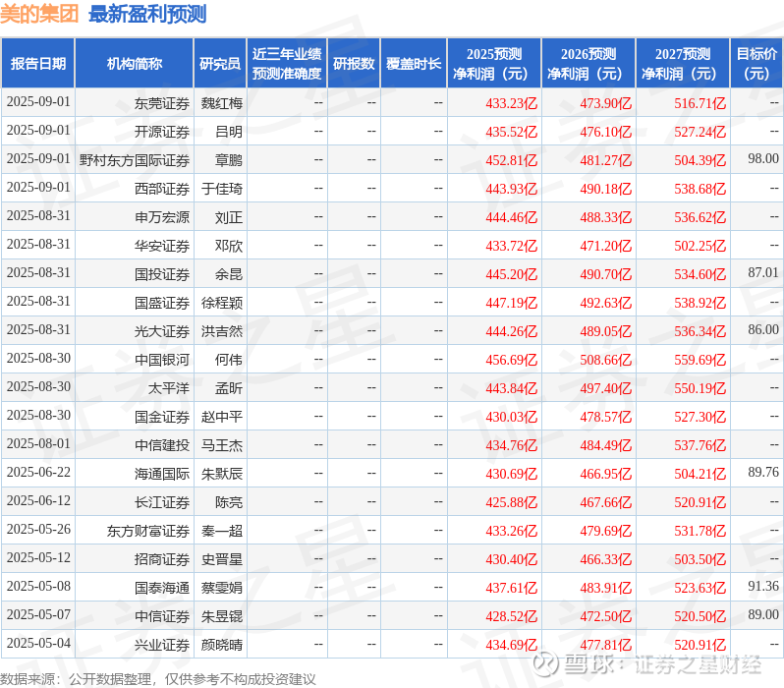Click researcher name 洪吉然
This screenshot has width=784, height=688.
[x=221, y=332]
